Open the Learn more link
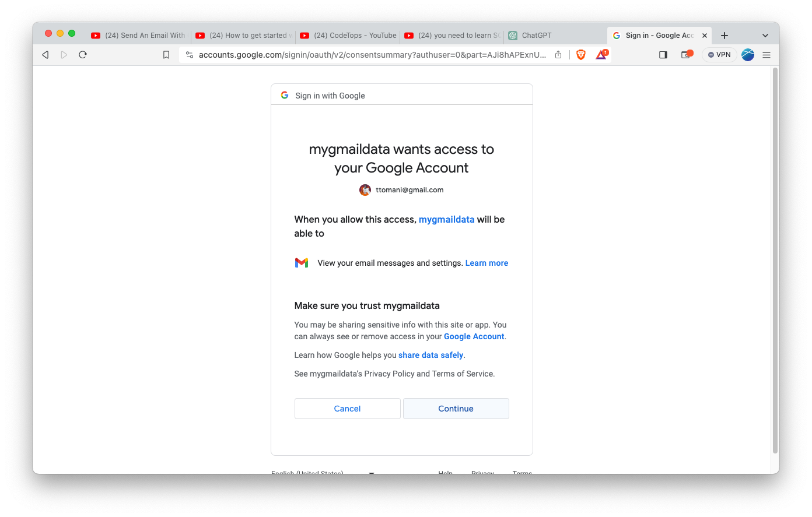This screenshot has height=517, width=812. pyautogui.click(x=487, y=263)
